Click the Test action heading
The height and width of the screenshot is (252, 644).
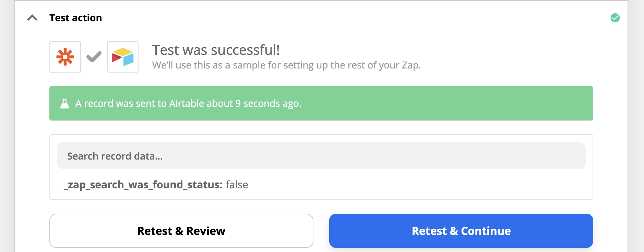point(75,18)
